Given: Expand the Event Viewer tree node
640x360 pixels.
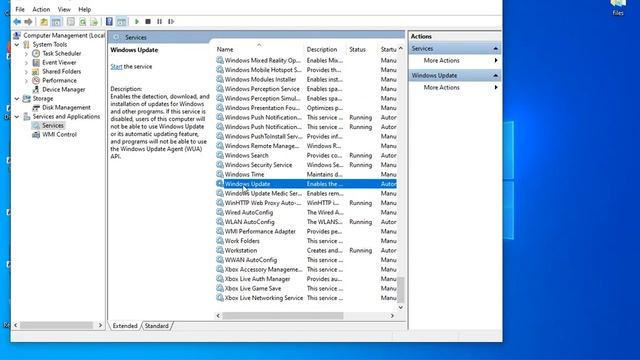Looking at the screenshot, I should [x=26, y=62].
